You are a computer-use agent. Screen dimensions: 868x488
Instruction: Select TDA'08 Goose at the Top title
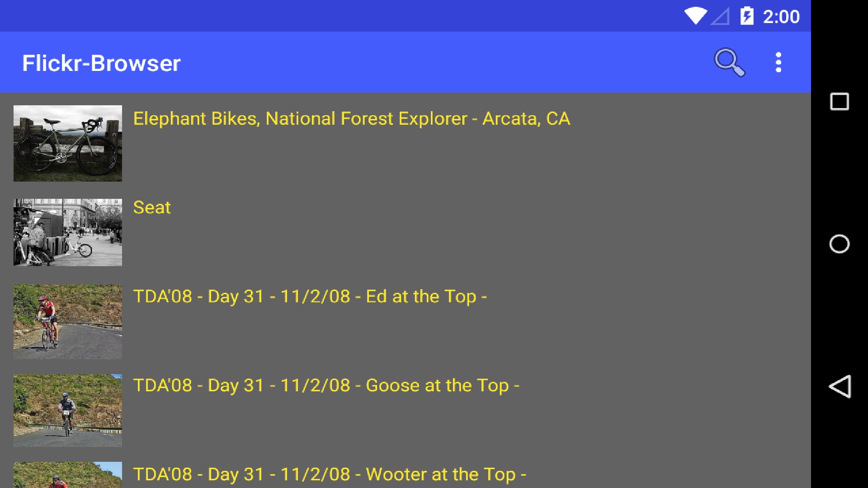coord(326,385)
